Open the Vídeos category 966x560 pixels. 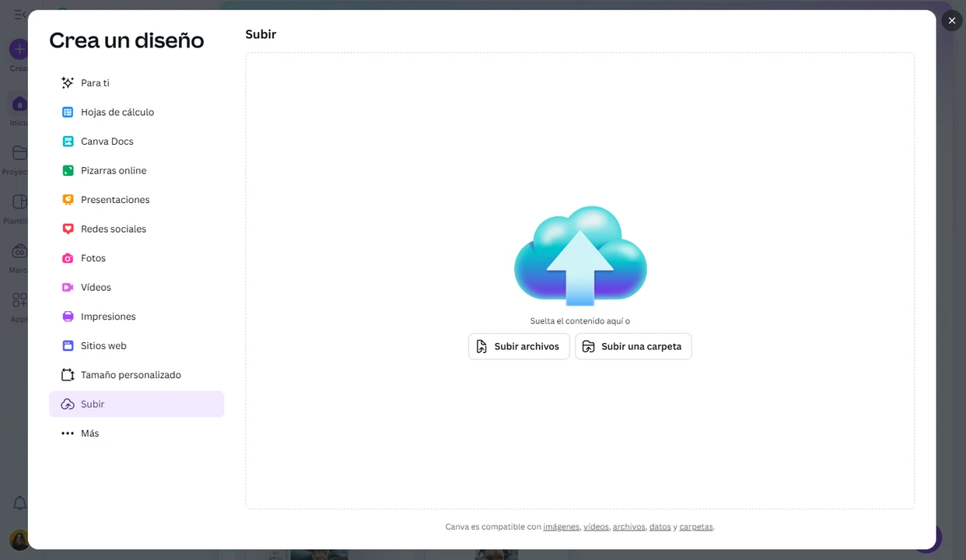pyautogui.click(x=137, y=287)
